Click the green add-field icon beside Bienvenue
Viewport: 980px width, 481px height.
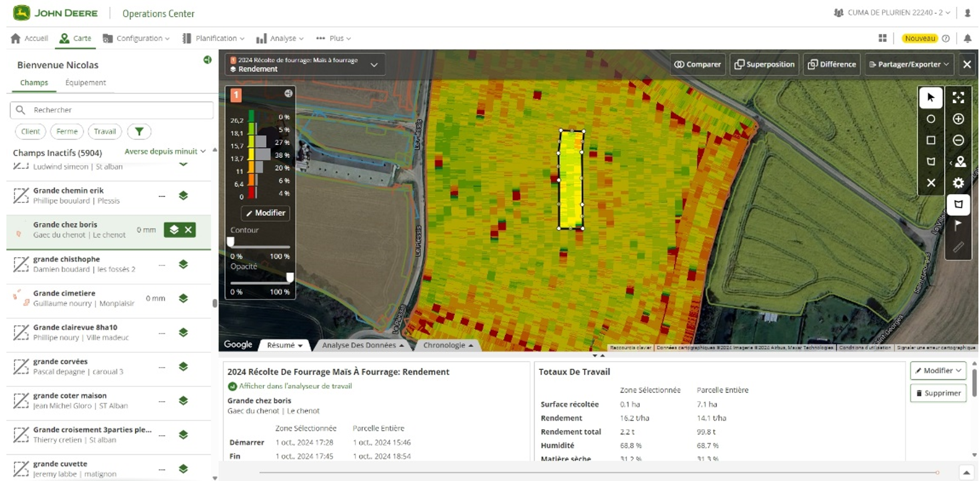(207, 60)
